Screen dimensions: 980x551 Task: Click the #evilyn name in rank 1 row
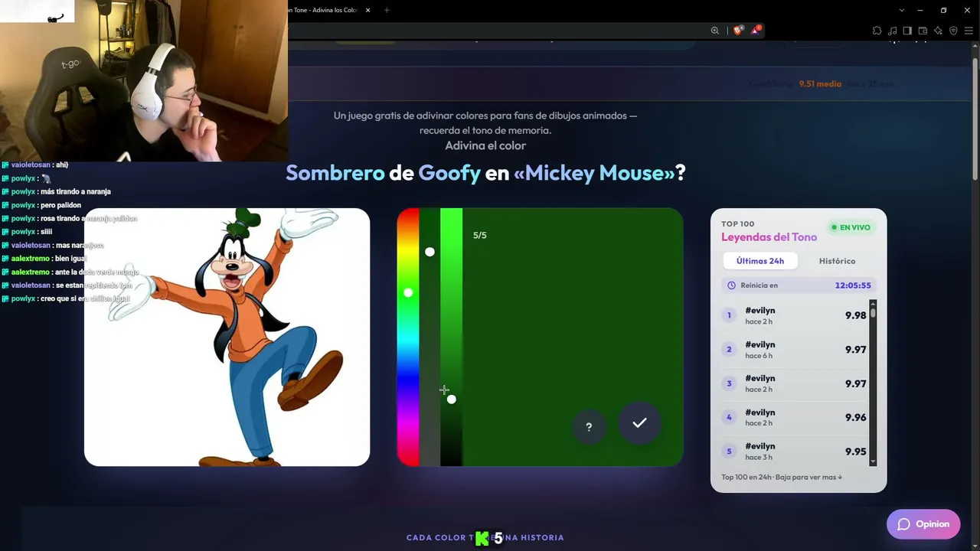point(760,311)
